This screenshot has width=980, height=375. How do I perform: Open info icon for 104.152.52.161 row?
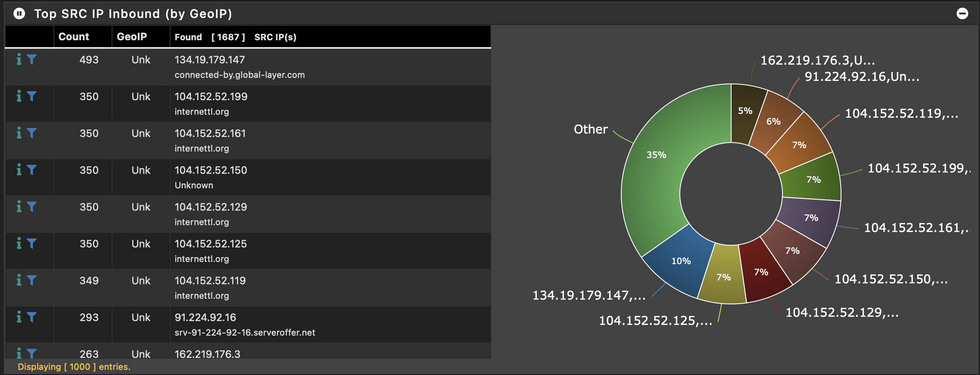(19, 133)
